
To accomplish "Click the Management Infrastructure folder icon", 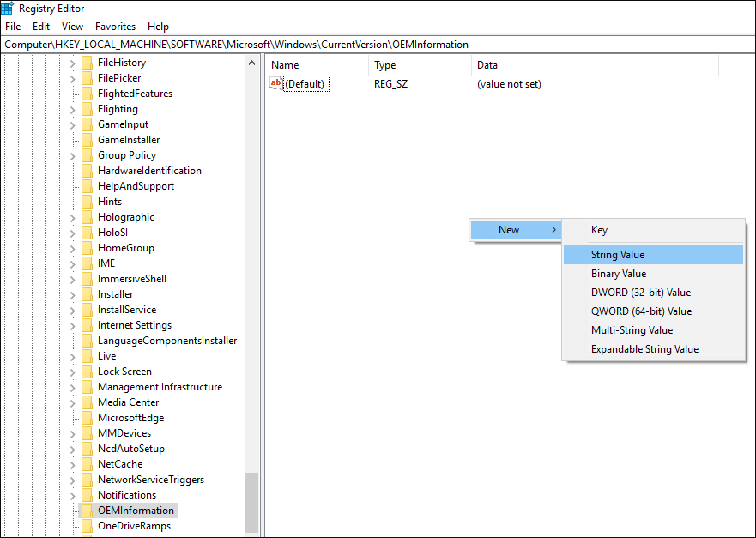I will click(88, 387).
